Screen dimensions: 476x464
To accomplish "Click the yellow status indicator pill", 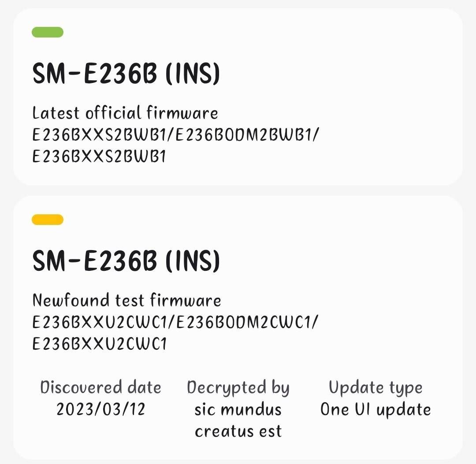I will coord(47,220).
